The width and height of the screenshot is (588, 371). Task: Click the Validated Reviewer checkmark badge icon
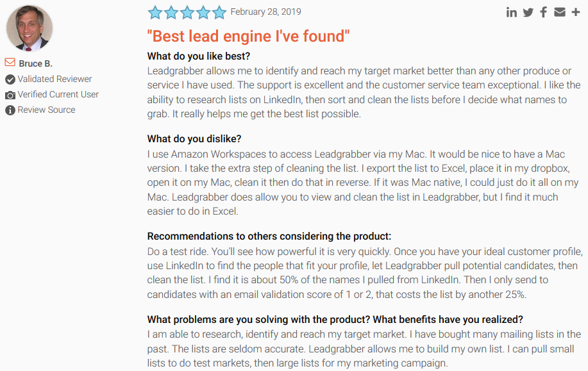[x=10, y=79]
